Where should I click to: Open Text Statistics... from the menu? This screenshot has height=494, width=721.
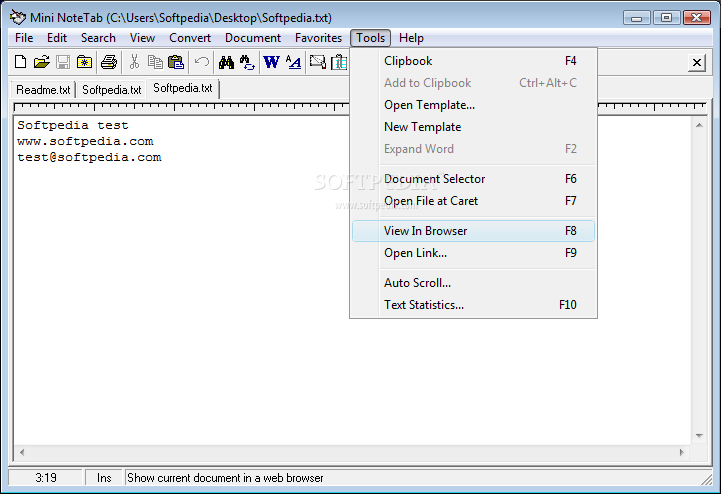(x=473, y=305)
